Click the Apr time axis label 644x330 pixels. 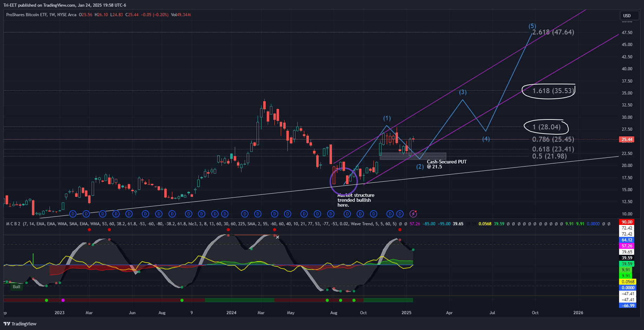point(449,313)
